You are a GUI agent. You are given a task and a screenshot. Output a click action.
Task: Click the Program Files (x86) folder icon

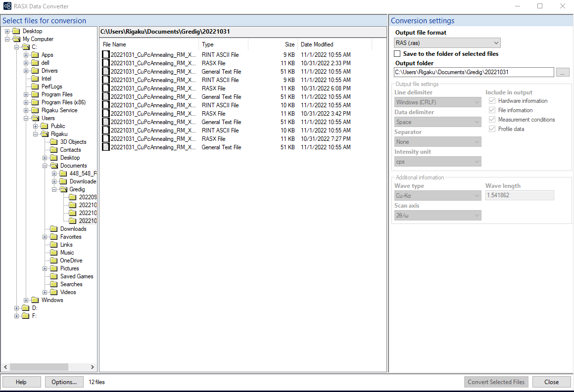pos(35,102)
